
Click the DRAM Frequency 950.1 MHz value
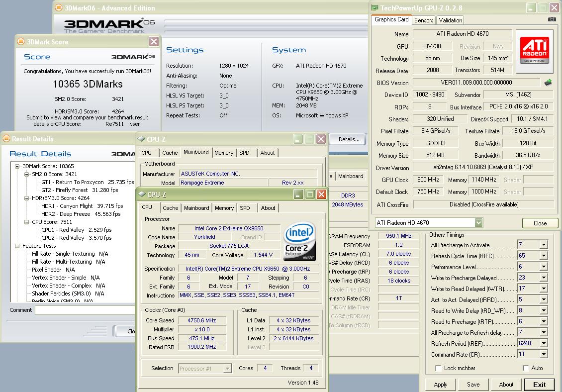click(398, 236)
